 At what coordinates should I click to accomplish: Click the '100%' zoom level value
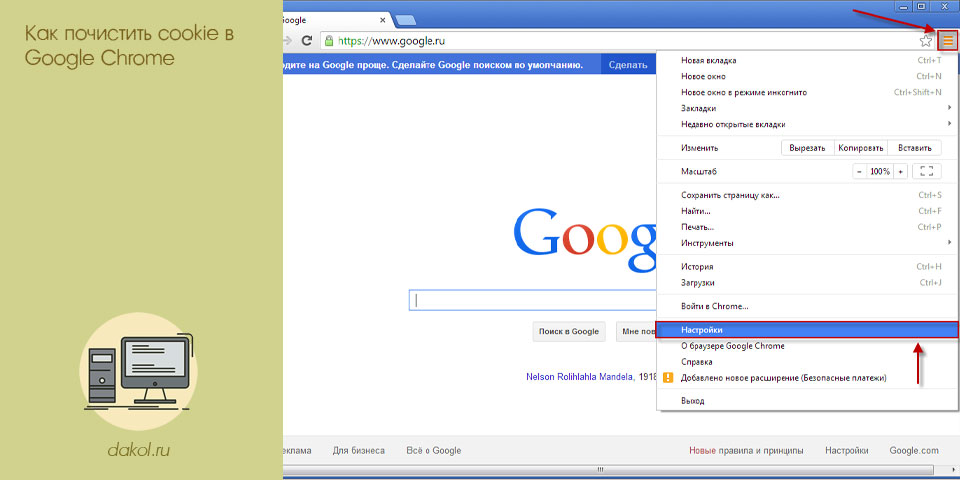coord(880,171)
